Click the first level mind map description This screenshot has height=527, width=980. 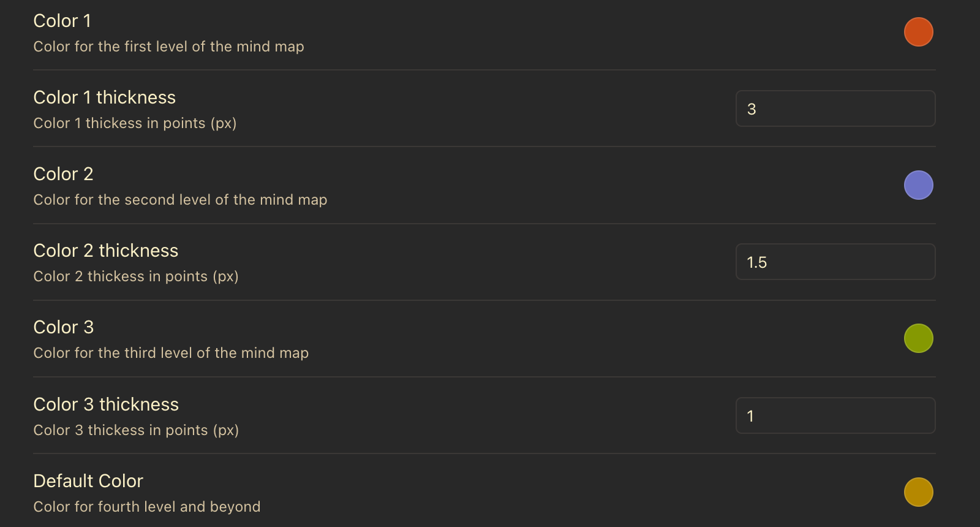click(x=168, y=47)
